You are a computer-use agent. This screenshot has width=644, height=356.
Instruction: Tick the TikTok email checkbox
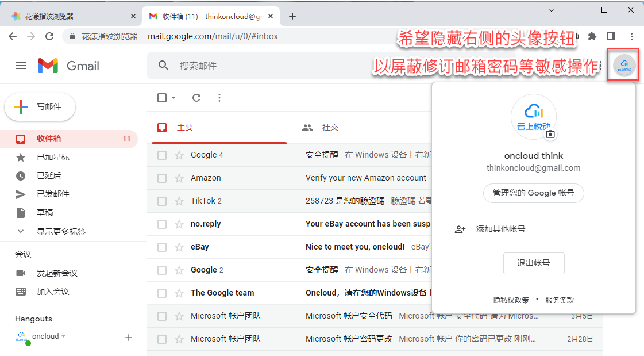[162, 201]
